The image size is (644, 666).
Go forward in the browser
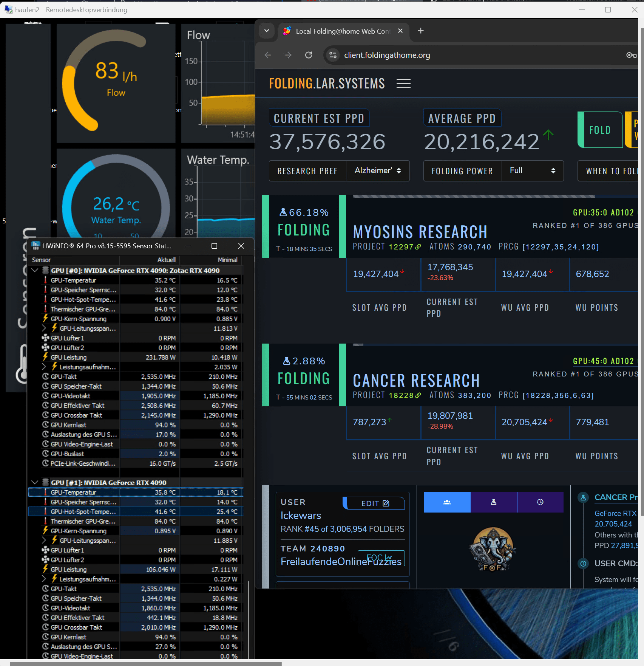pos(288,55)
